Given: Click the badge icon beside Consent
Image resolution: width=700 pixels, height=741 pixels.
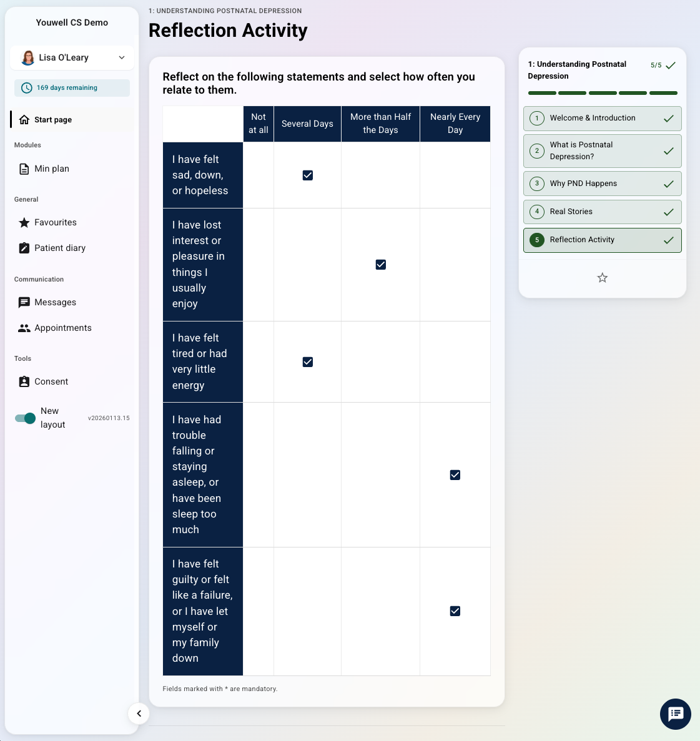Looking at the screenshot, I should point(24,382).
